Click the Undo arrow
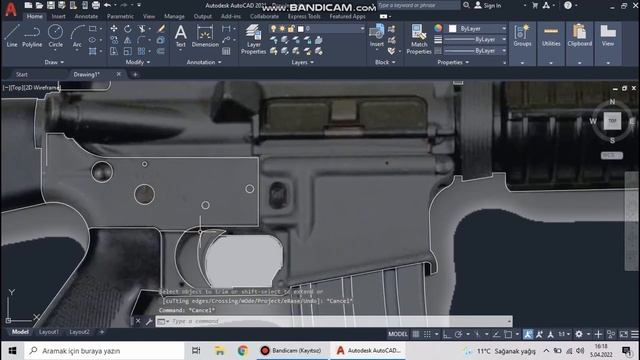640x360 pixels. pyautogui.click(x=107, y=5)
